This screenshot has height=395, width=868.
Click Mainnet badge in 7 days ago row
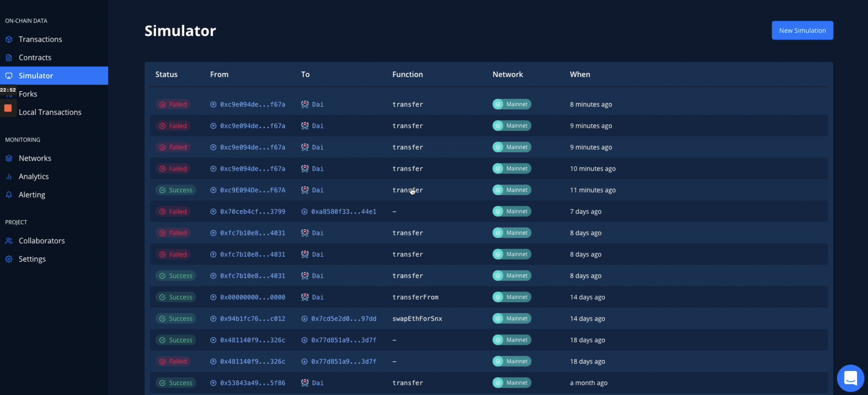click(512, 211)
